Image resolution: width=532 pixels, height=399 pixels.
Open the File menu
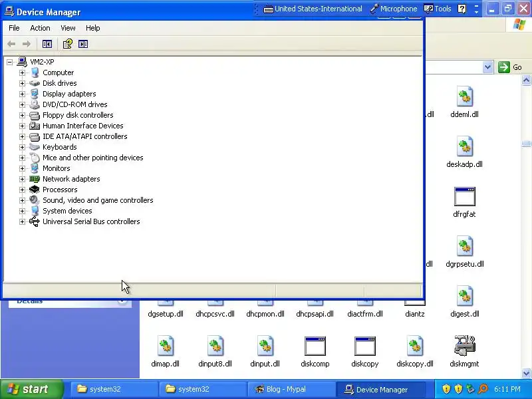(x=14, y=28)
